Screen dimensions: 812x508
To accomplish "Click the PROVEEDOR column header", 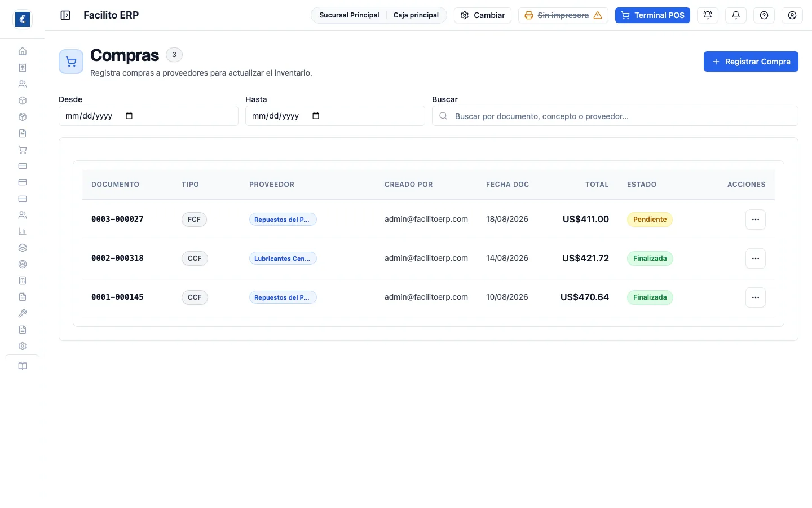I will pyautogui.click(x=272, y=185).
